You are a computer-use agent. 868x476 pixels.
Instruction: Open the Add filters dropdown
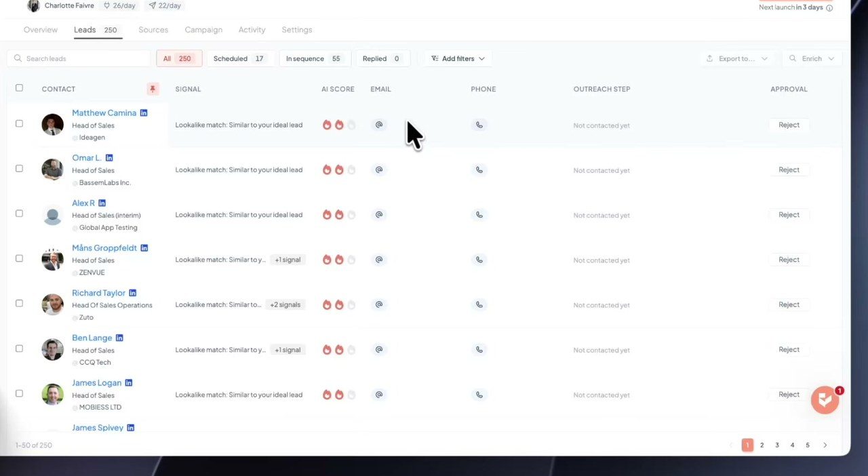click(458, 59)
